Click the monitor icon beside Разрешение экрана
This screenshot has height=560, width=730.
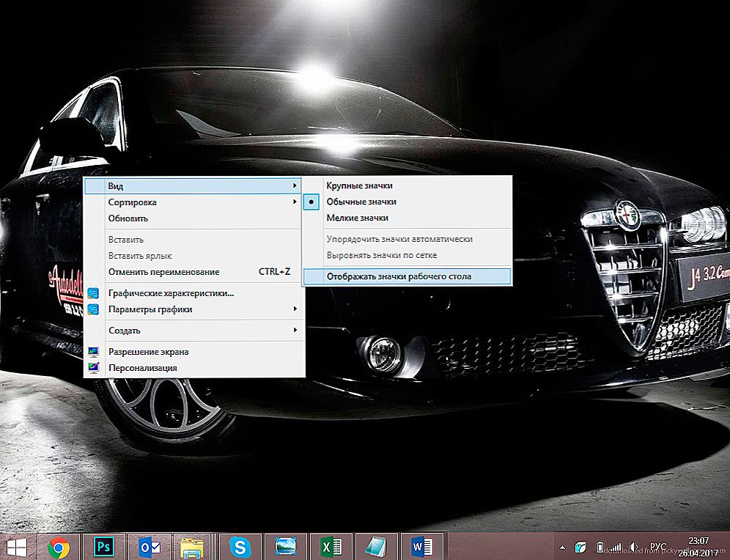93,352
